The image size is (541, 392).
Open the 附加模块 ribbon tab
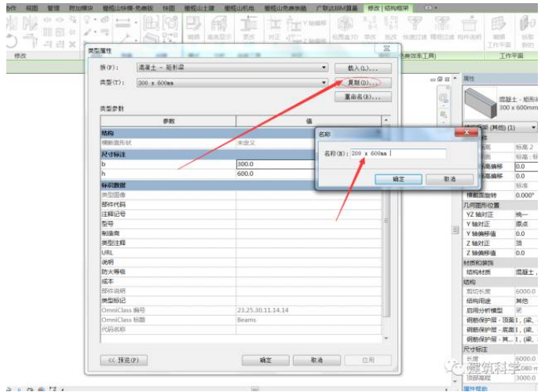[81, 8]
